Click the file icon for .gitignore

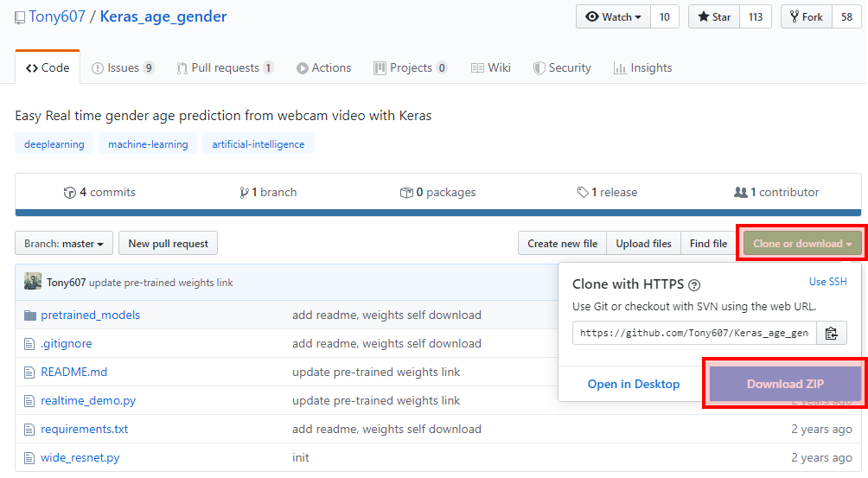point(29,344)
